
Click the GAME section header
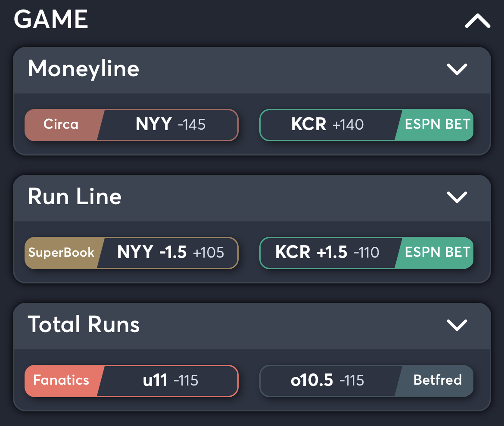click(51, 19)
